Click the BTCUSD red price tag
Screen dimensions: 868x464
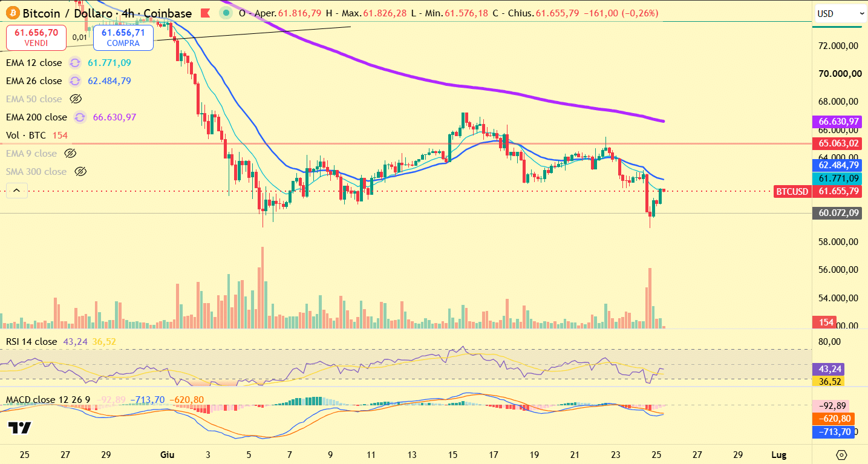tap(792, 192)
